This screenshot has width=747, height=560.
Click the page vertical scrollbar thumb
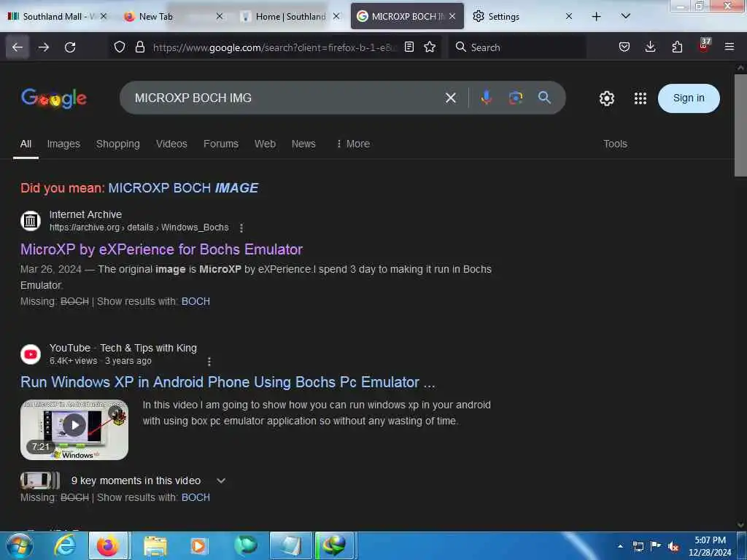coord(740,125)
